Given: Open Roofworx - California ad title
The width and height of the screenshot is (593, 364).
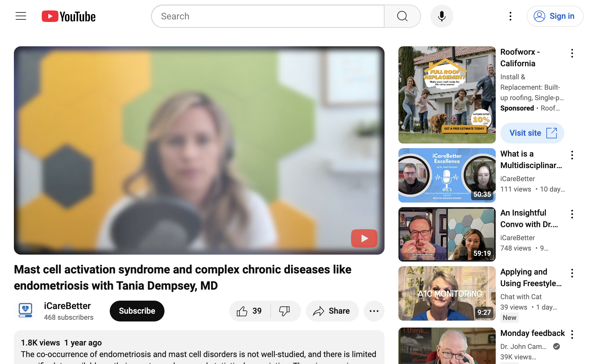Looking at the screenshot, I should click(x=520, y=58).
